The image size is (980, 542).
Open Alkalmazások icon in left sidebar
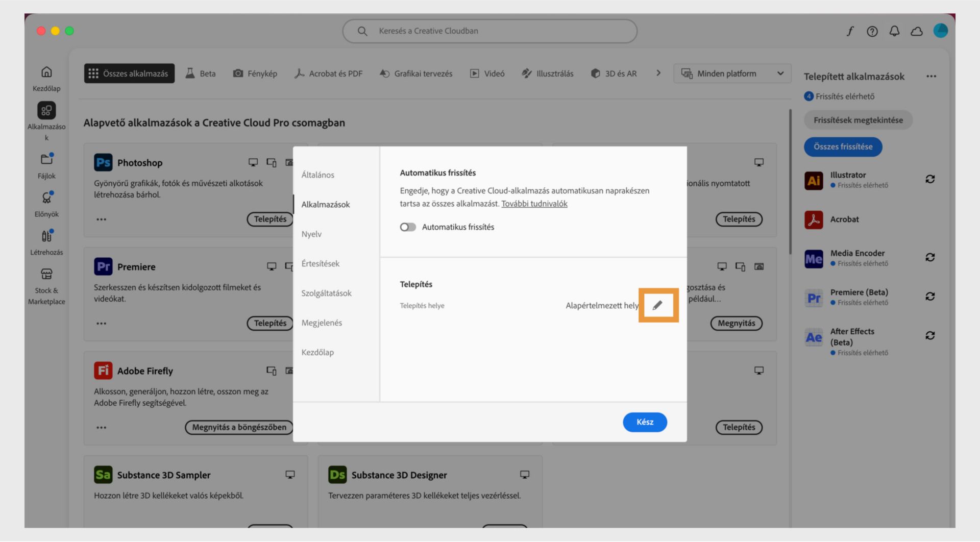[46, 110]
